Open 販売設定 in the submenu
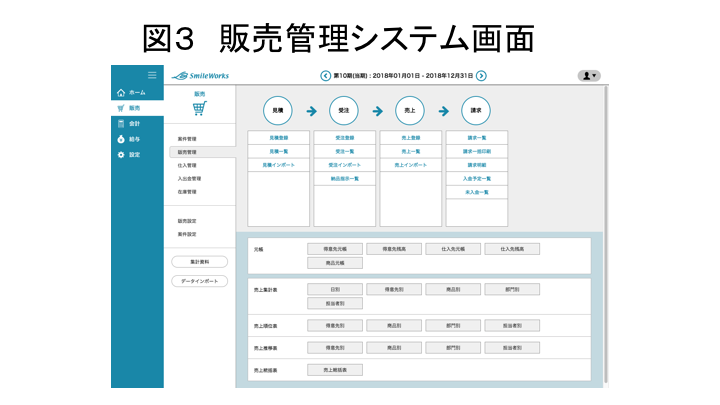Viewport: 720px width, 405px height. tap(187, 221)
